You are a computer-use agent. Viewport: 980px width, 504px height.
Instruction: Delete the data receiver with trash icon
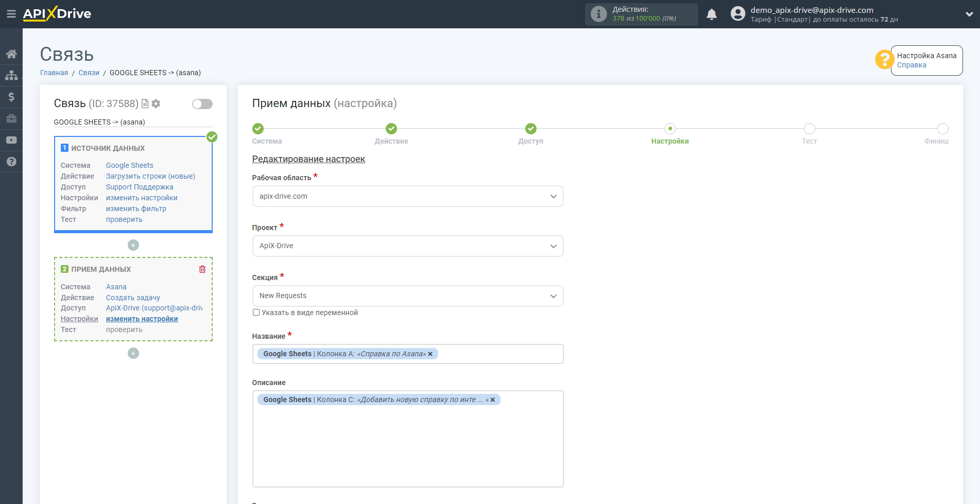202,269
